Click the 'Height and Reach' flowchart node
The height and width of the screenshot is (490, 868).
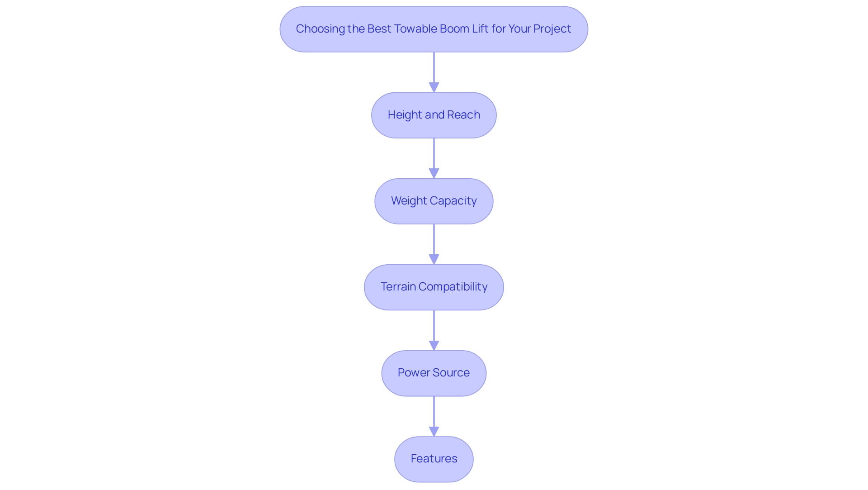434,114
